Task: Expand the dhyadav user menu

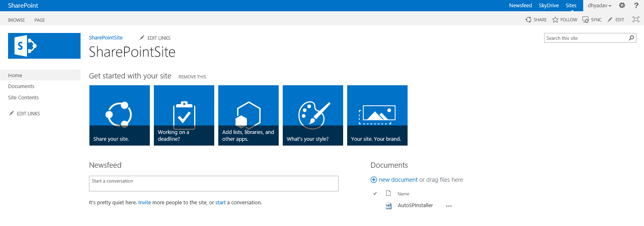Action: coord(599,6)
